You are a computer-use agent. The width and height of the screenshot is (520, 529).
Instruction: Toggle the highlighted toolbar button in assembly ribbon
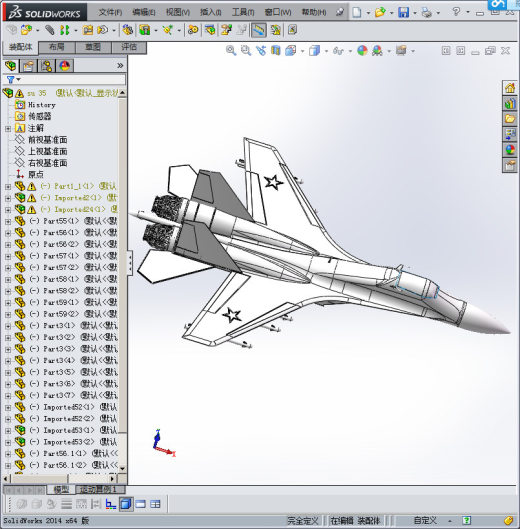click(259, 30)
